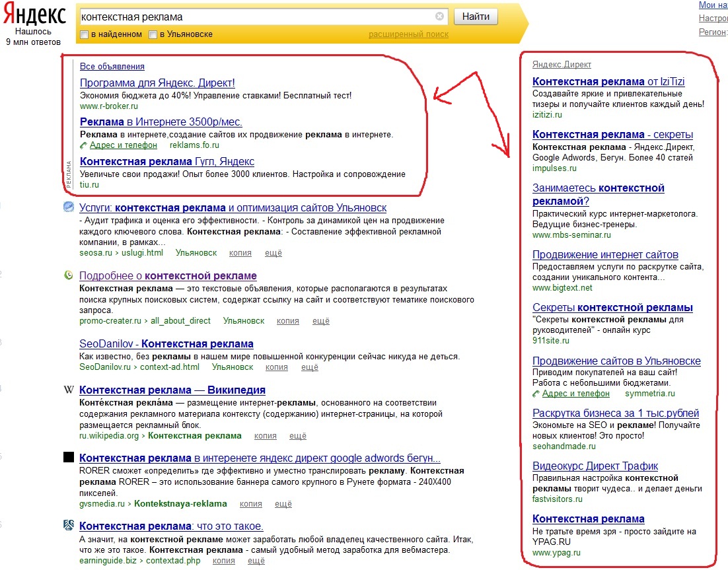Open 'Адрес и телефон' under symmetria.ru ad

tap(575, 394)
